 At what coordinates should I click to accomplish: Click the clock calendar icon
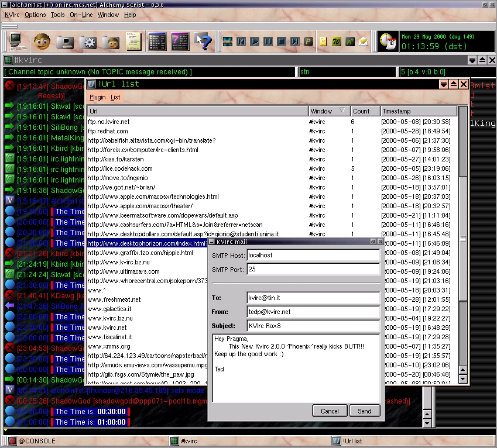[x=388, y=41]
